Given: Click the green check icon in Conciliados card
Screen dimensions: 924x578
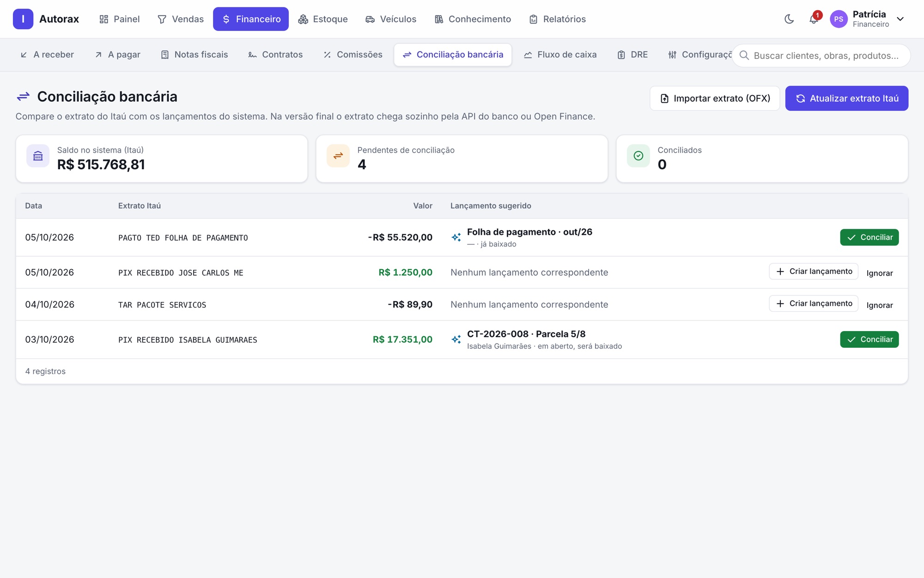Looking at the screenshot, I should [x=638, y=156].
